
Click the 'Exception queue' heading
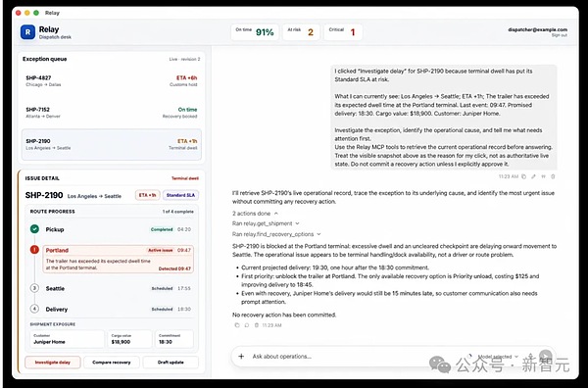pos(45,59)
